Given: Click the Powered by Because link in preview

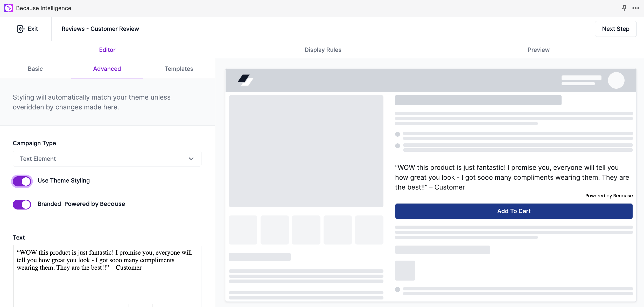Looking at the screenshot, I should pyautogui.click(x=609, y=196).
